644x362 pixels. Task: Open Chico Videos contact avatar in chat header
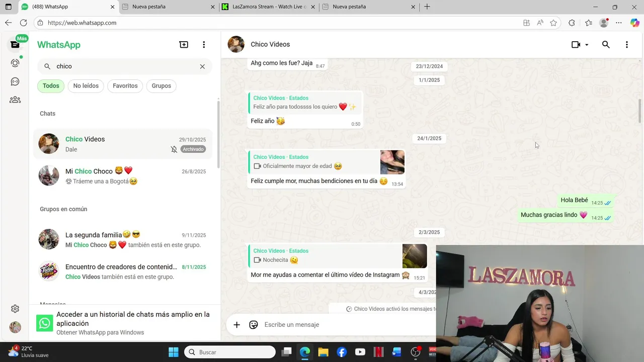(236, 44)
